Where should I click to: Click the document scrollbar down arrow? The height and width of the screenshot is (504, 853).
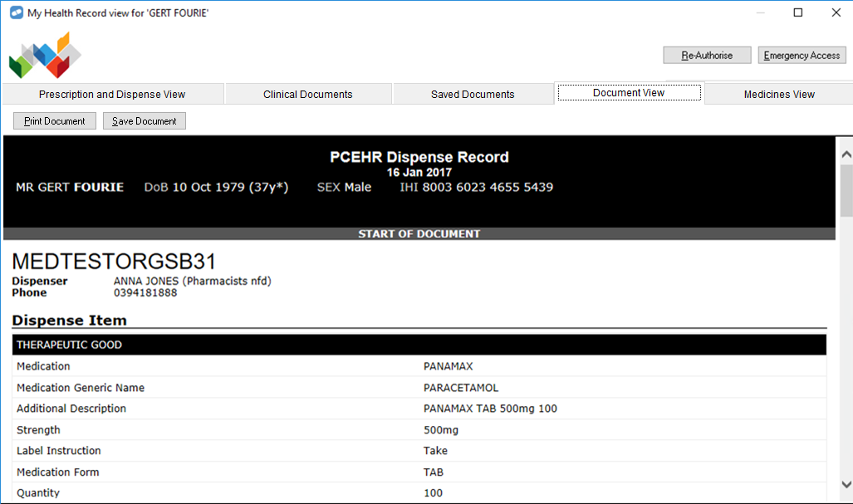[846, 484]
